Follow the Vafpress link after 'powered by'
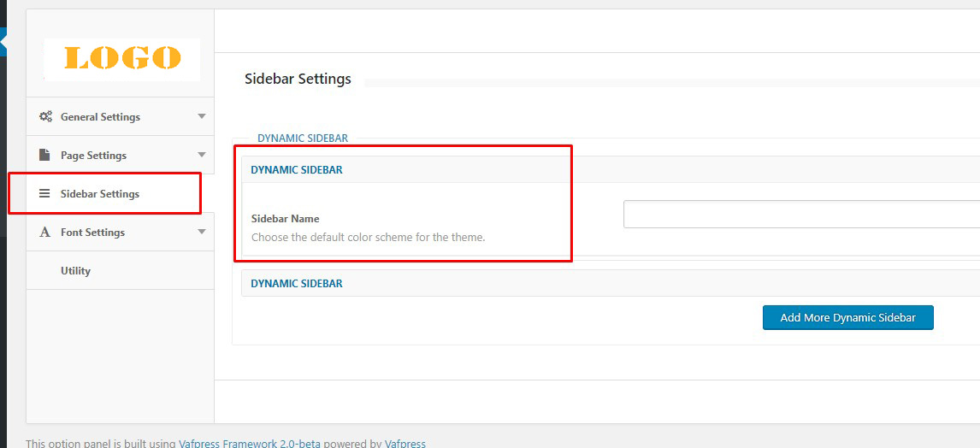The image size is (980, 448). 405,444
